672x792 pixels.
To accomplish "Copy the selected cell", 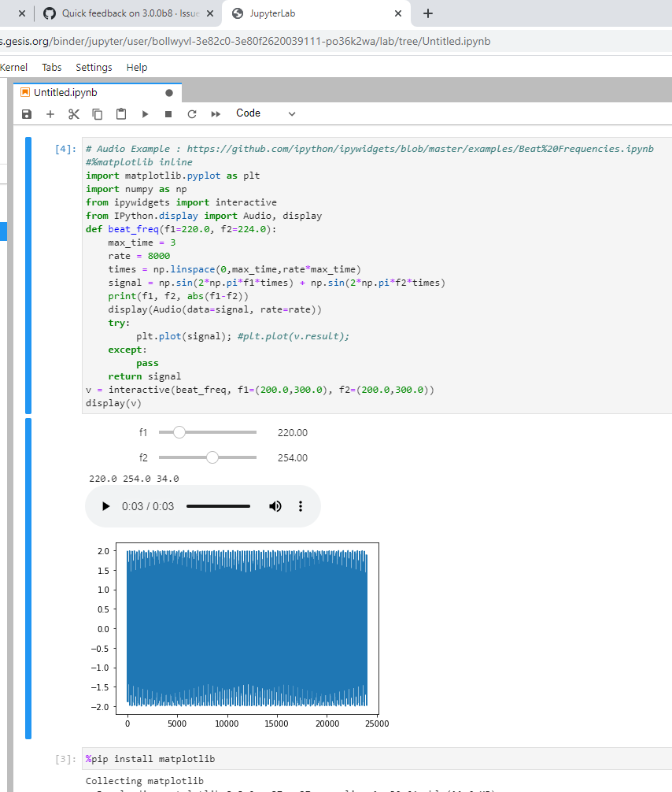I will click(x=97, y=113).
